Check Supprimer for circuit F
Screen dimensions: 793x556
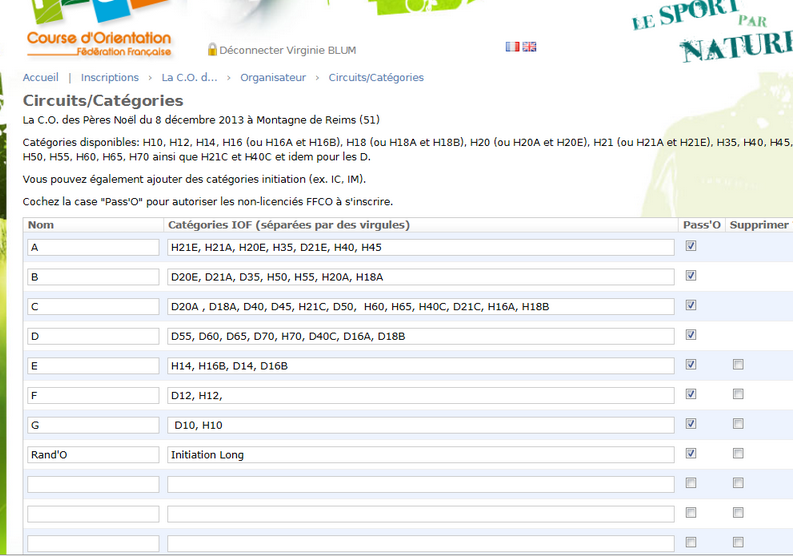click(738, 394)
